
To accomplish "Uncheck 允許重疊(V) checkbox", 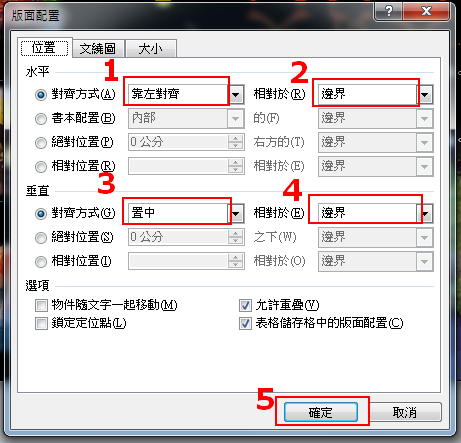I will pos(245,305).
